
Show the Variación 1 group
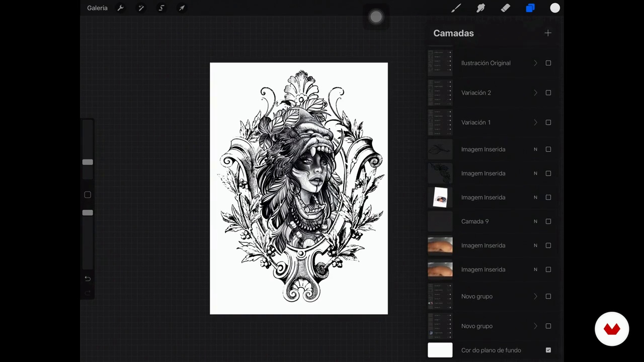click(548, 122)
